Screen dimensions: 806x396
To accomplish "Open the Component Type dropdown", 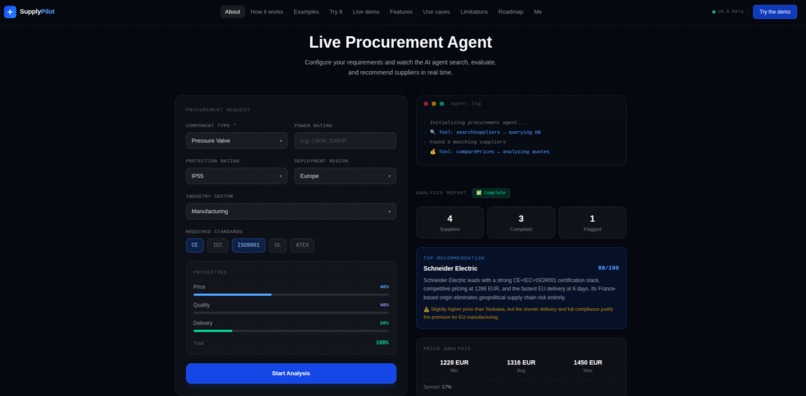I will 236,140.
